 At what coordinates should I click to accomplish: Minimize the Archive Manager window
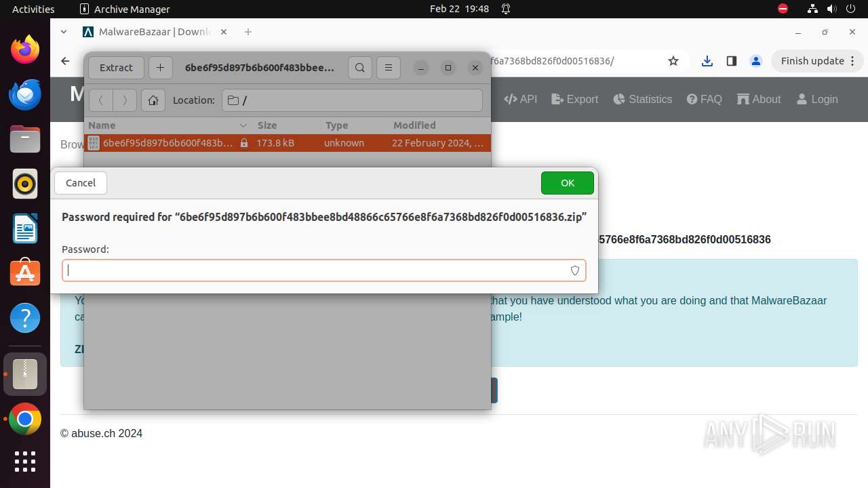coord(421,68)
